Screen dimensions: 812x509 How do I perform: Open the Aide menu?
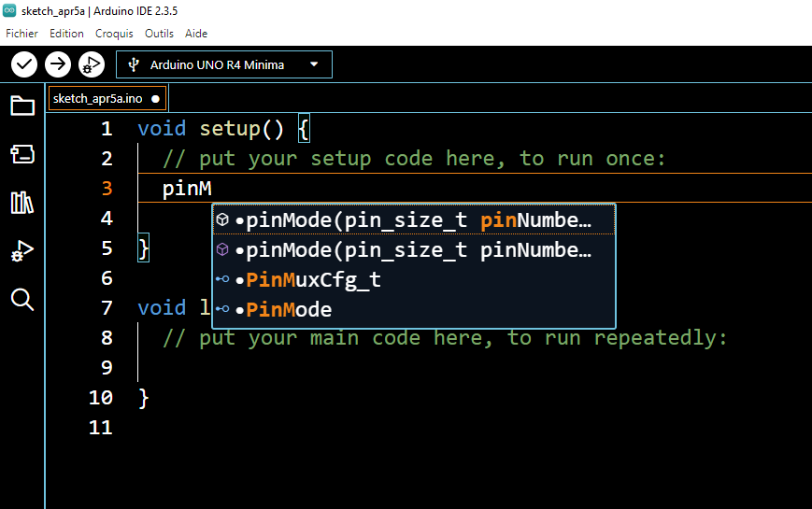click(196, 33)
